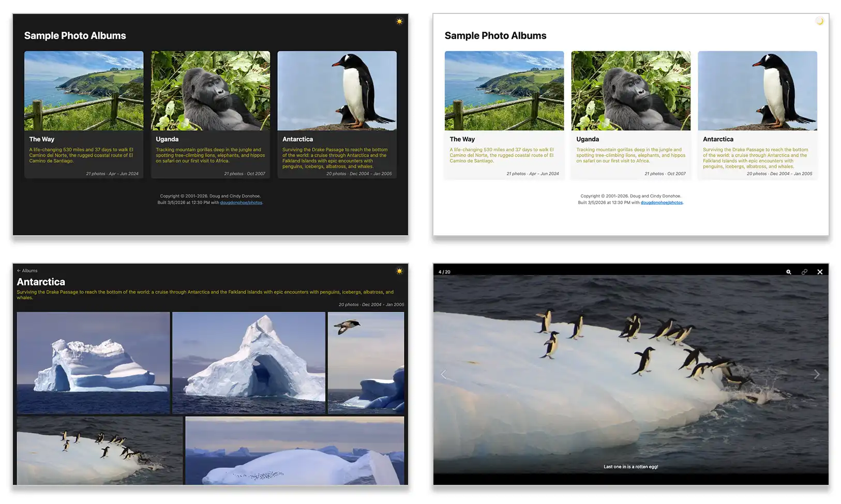Open the flying bird photo thumbnail
The height and width of the screenshot is (504, 841).
coord(366,362)
